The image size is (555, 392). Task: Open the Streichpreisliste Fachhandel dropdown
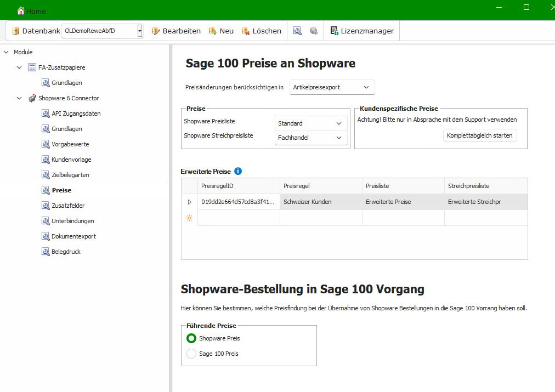click(311, 138)
